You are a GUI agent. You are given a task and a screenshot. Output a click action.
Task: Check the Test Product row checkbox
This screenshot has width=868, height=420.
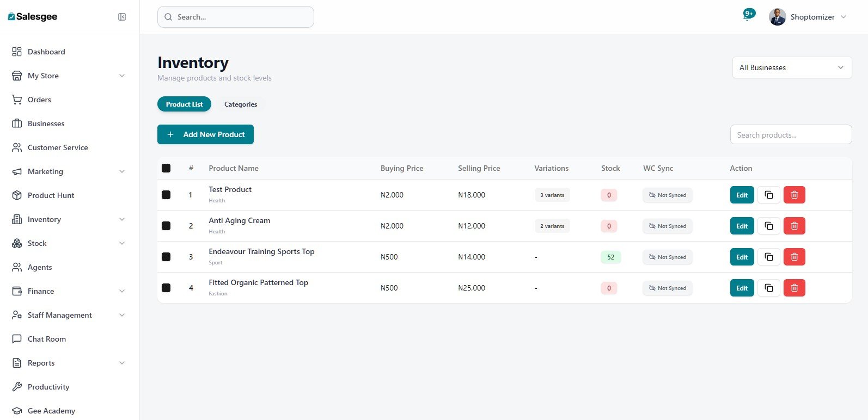(166, 195)
